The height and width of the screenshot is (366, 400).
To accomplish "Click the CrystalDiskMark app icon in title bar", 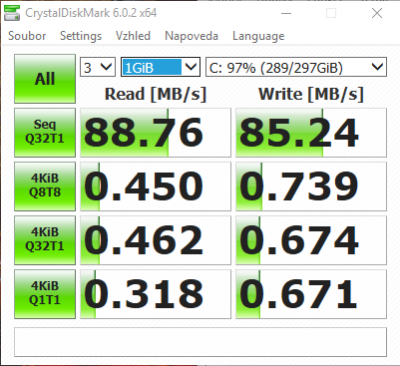I will [12, 13].
